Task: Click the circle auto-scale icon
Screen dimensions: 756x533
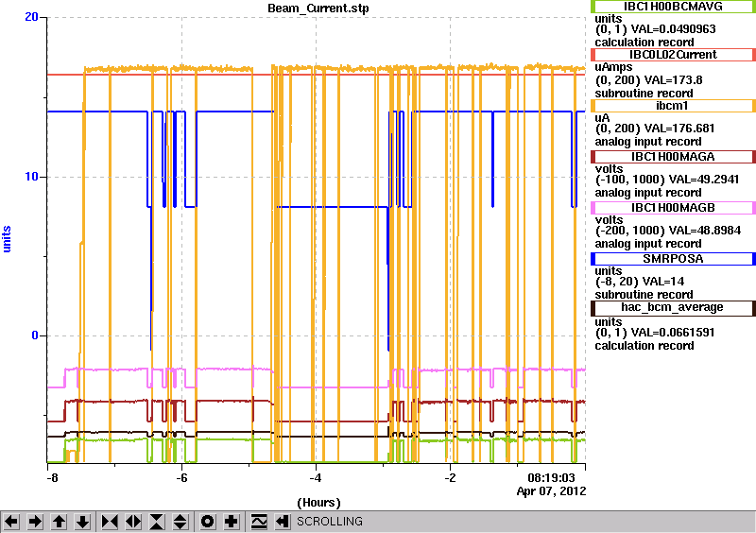Action: click(208, 522)
